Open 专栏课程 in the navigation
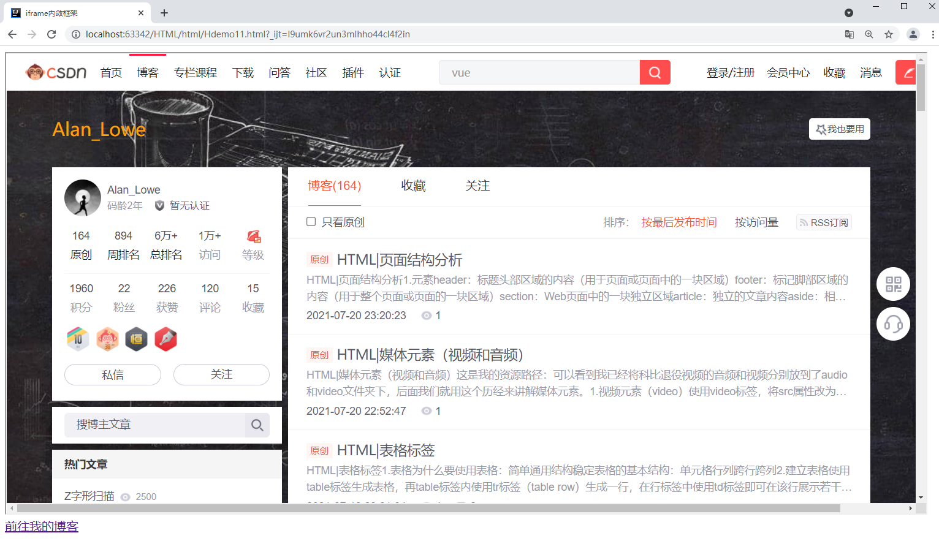 coord(196,73)
